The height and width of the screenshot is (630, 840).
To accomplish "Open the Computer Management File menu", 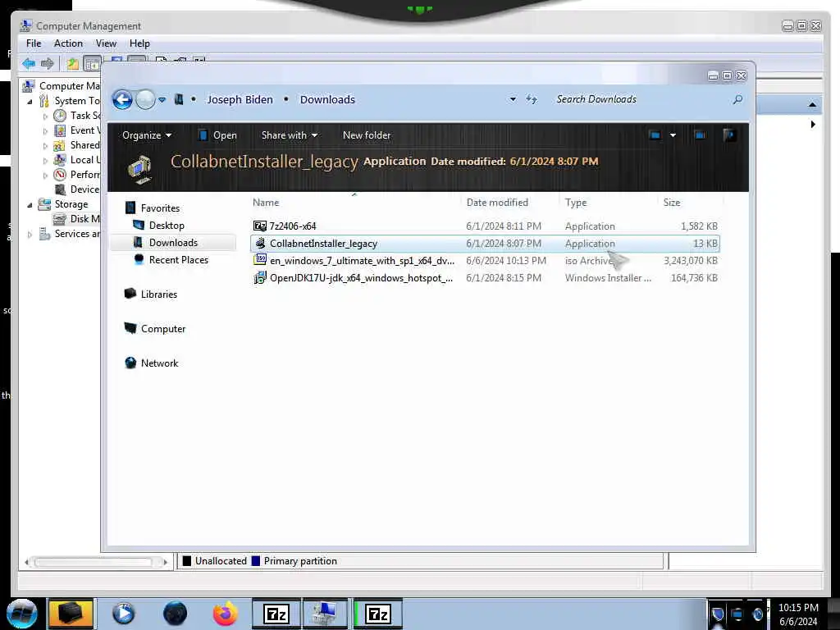I will [34, 43].
